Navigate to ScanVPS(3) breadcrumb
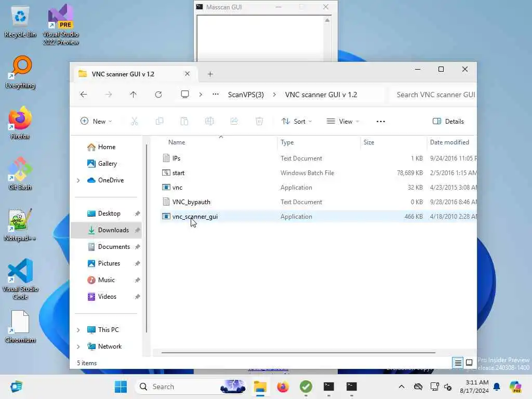 pos(246,95)
